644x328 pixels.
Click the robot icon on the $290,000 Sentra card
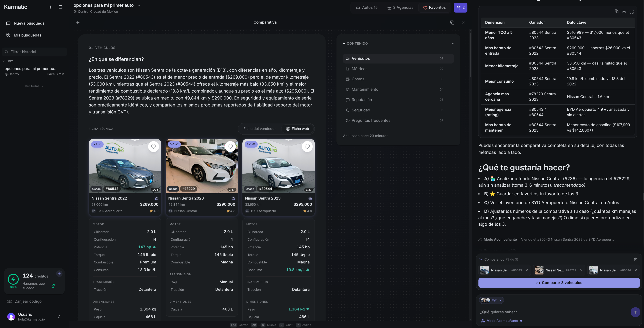coord(233,198)
